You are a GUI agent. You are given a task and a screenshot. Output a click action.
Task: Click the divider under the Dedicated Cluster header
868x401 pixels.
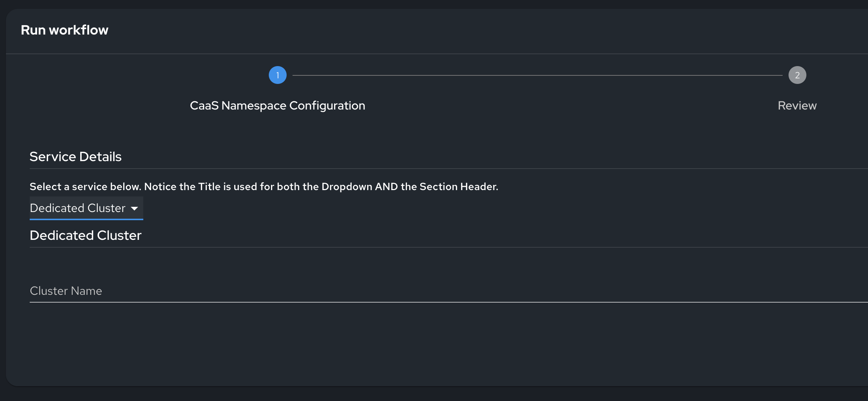click(x=446, y=247)
